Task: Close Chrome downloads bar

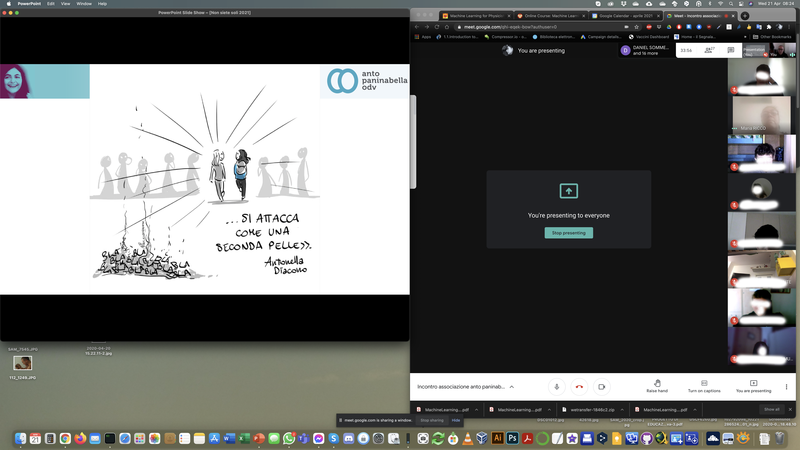Action: tap(790, 409)
